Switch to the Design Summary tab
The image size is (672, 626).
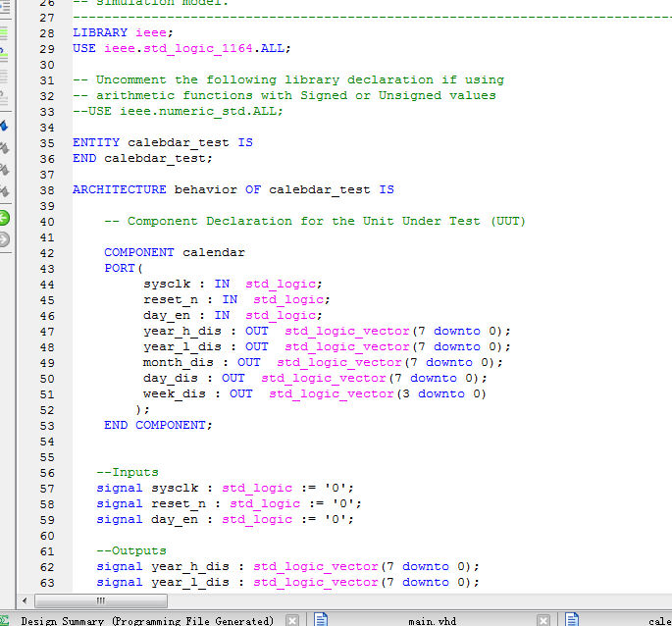tap(147, 620)
